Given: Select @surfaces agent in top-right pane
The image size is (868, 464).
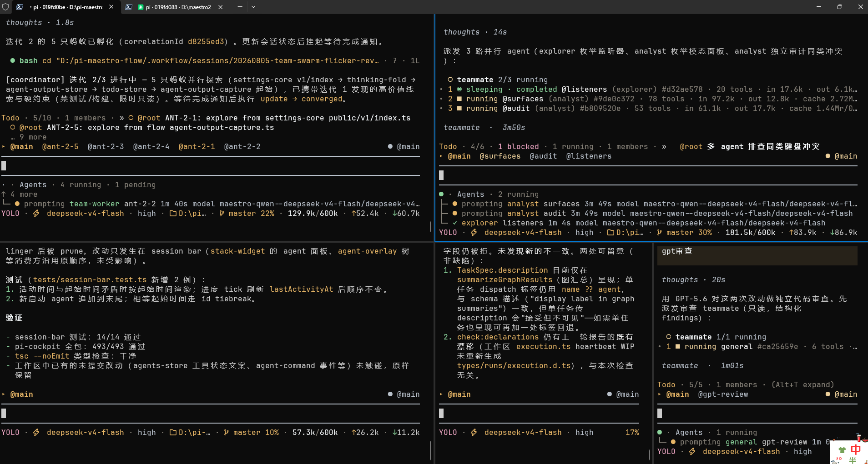Looking at the screenshot, I should [500, 156].
